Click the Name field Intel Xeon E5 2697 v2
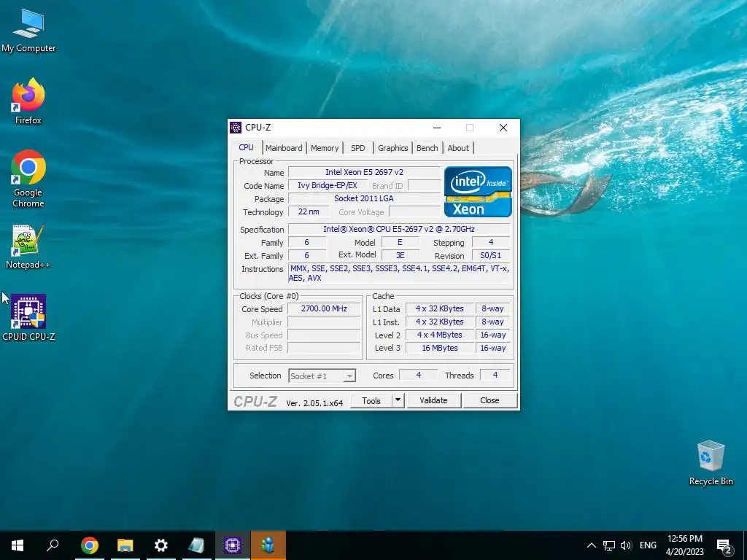 click(x=365, y=172)
